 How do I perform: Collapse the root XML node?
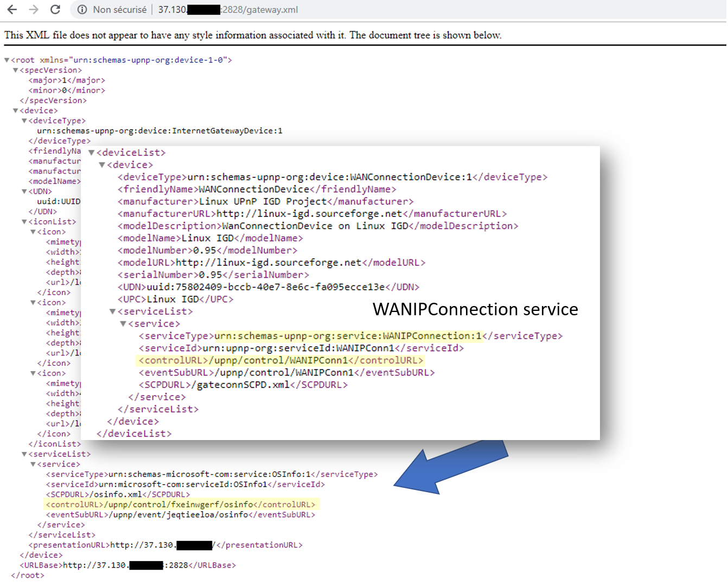pyautogui.click(x=7, y=60)
